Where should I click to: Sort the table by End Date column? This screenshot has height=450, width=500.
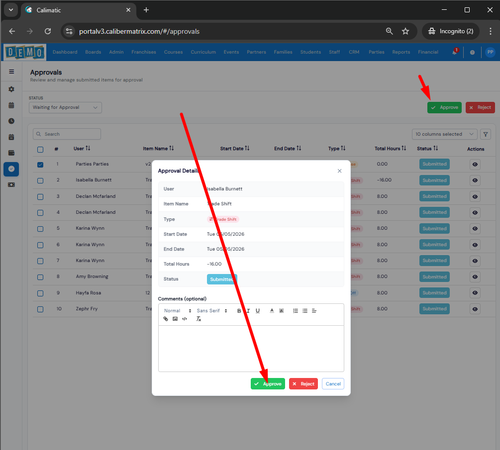(288, 148)
